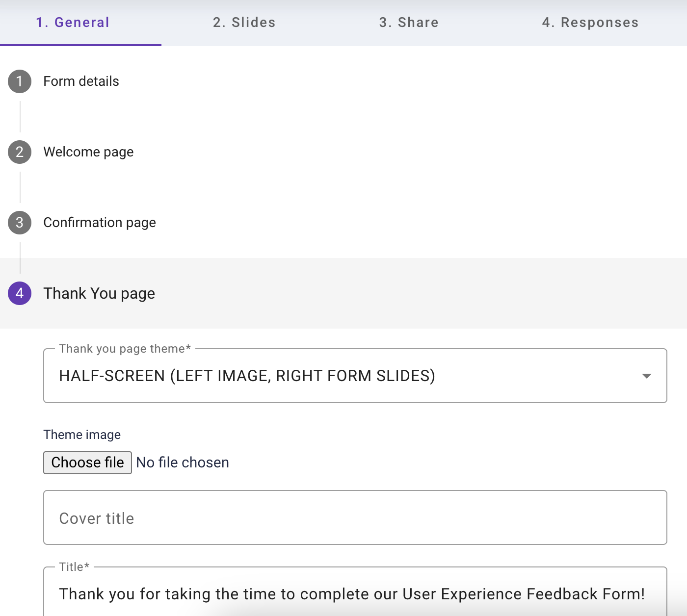Open the Responses tab

tap(590, 23)
